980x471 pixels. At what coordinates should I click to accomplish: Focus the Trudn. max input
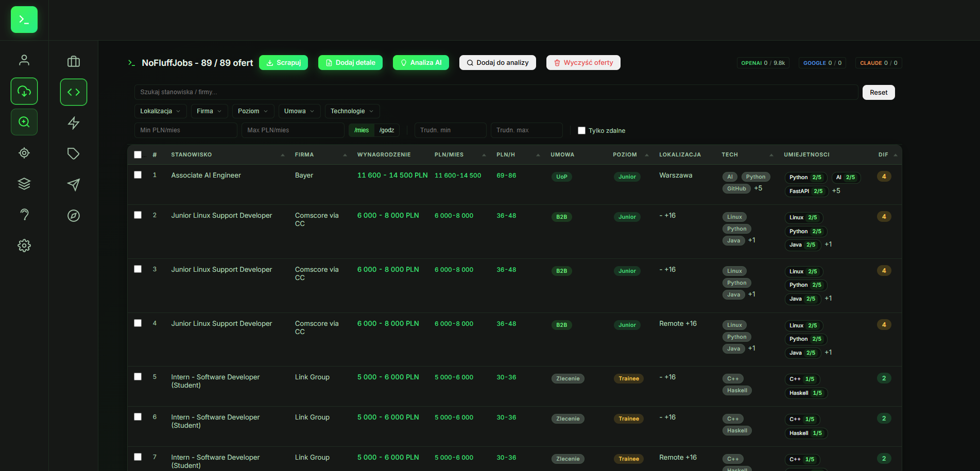(x=526, y=130)
